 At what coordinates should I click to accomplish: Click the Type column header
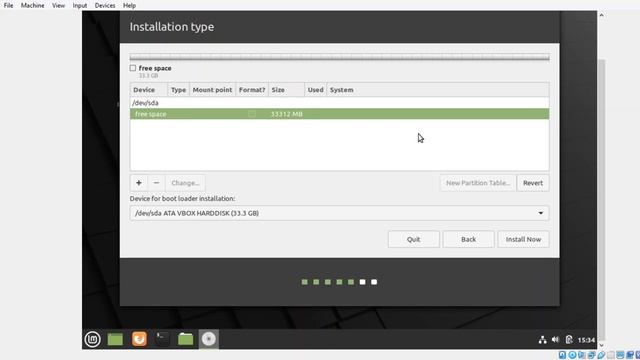pos(178,90)
